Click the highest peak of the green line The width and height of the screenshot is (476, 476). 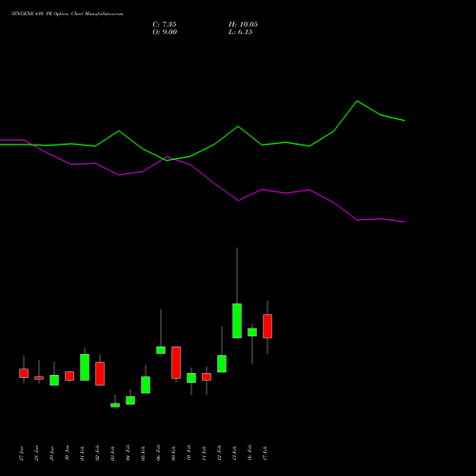(357, 101)
